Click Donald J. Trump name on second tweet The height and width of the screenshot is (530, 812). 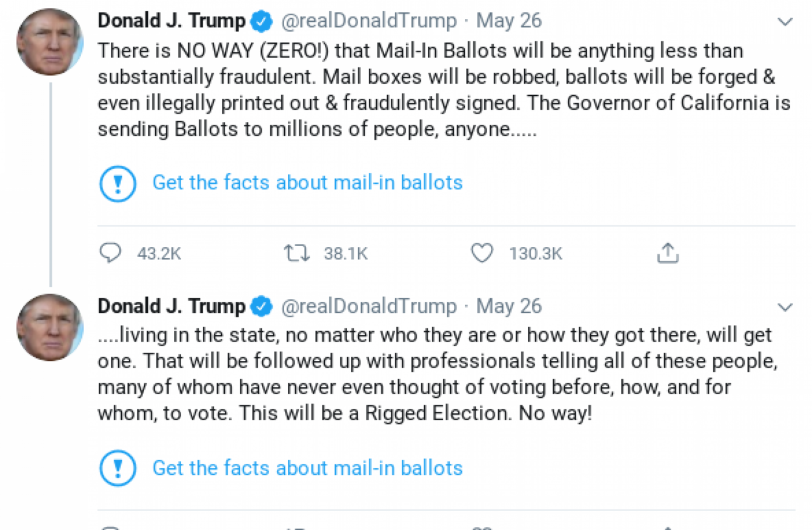tap(171, 306)
